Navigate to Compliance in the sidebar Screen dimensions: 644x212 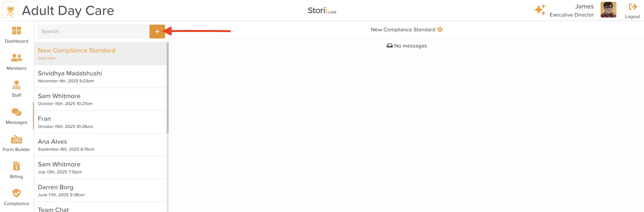click(17, 194)
